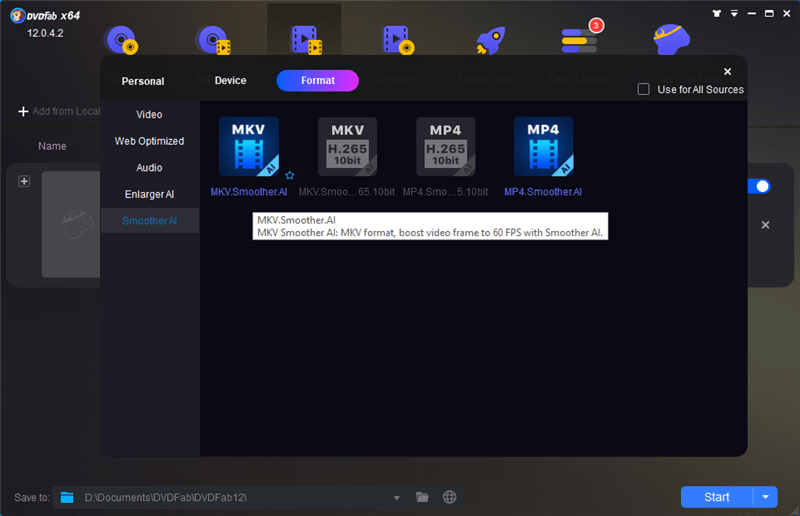
Task: Select the Format tab
Action: tap(317, 81)
